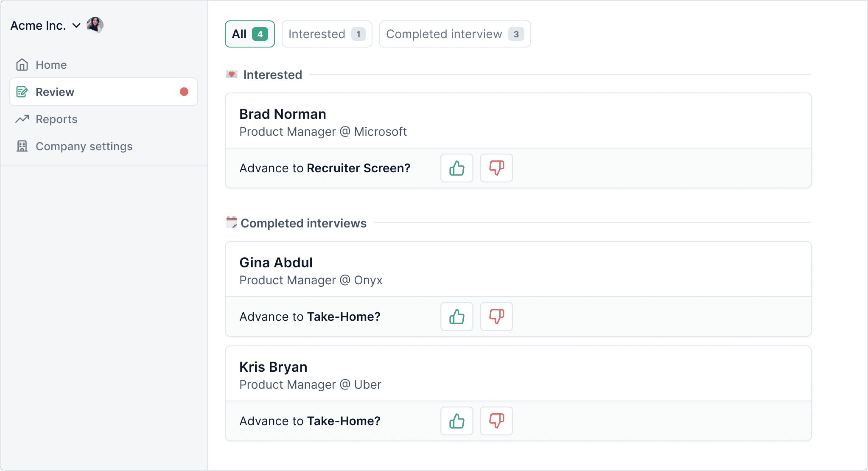The height and width of the screenshot is (471, 868).
Task: Open Brad Norman's candidate name
Action: point(283,114)
